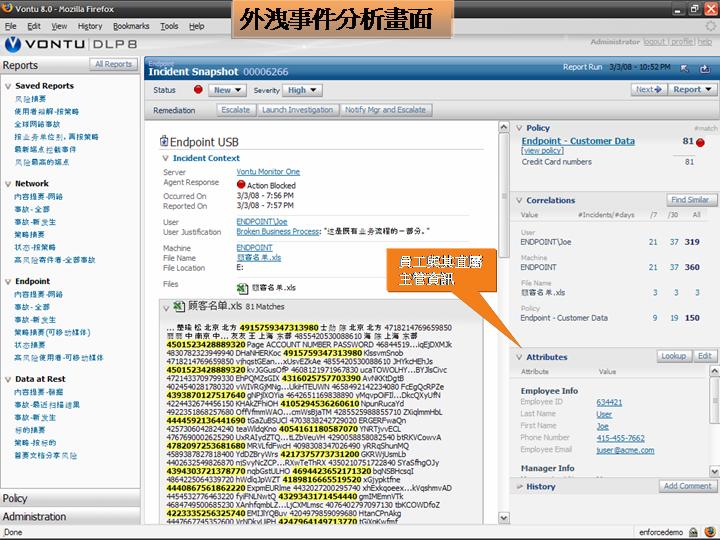Open the New status dropdown
720x540 pixels.
pos(227,90)
